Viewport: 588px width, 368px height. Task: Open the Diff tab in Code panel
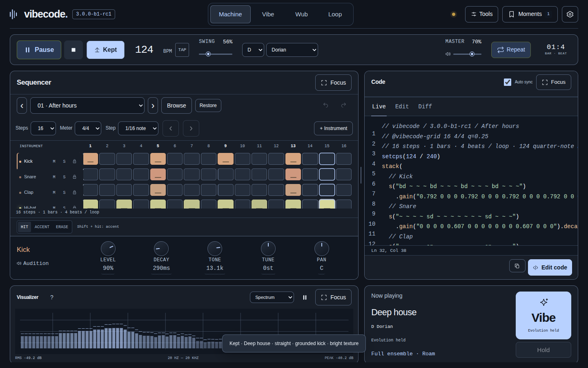pyautogui.click(x=425, y=106)
